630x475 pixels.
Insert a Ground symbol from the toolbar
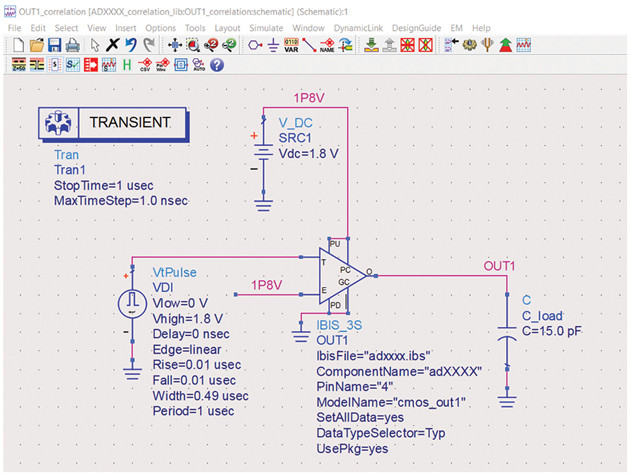[273, 45]
